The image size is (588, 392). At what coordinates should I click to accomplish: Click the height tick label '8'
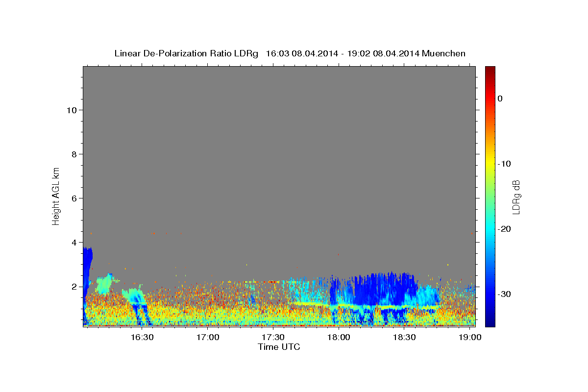pyautogui.click(x=73, y=154)
